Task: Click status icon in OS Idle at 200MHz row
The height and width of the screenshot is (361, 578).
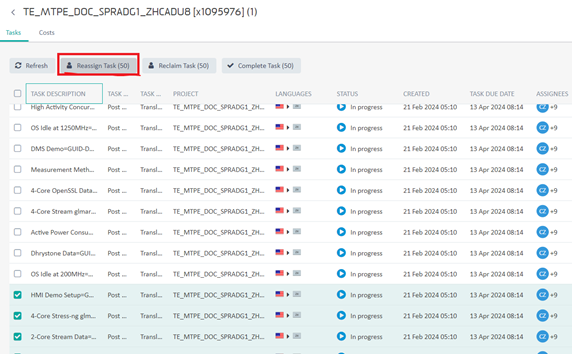Action: click(x=341, y=274)
